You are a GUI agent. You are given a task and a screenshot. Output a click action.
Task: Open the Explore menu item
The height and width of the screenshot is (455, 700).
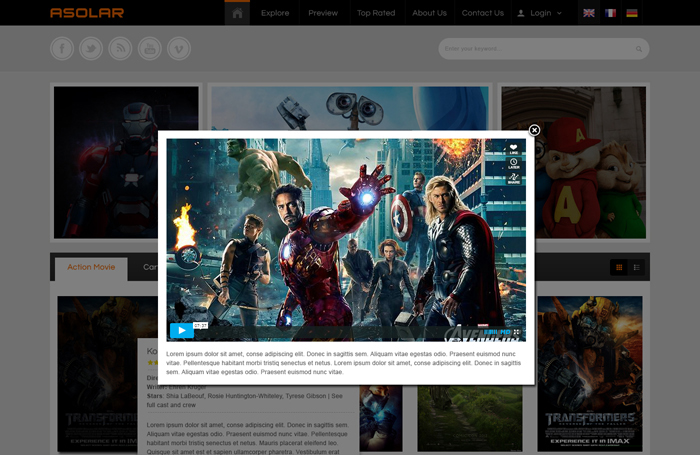pos(275,13)
